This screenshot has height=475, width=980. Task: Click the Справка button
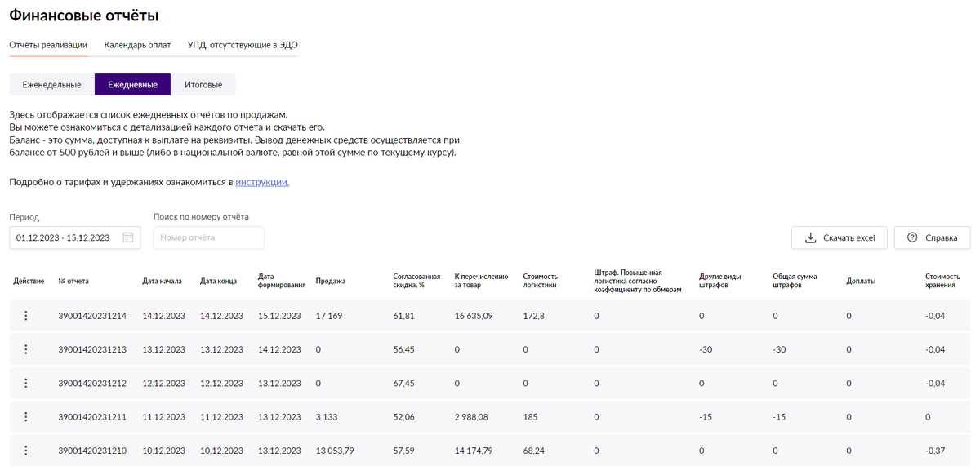(932, 238)
